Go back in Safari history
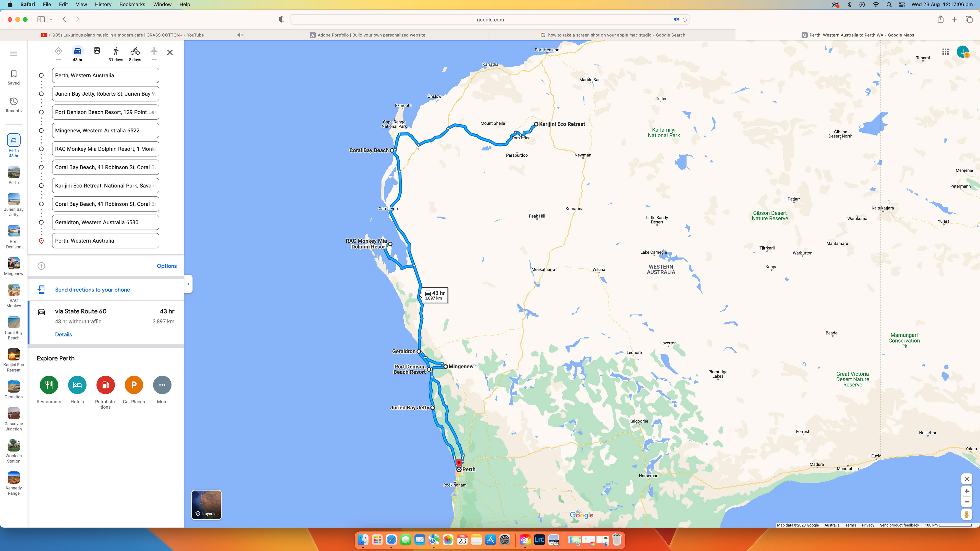The image size is (980, 551). [64, 19]
